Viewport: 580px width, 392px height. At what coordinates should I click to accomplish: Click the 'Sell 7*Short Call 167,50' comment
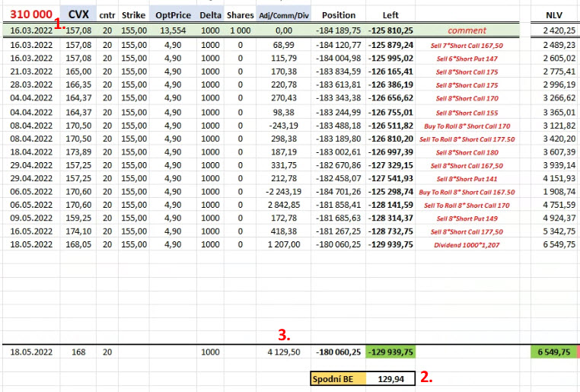[467, 46]
